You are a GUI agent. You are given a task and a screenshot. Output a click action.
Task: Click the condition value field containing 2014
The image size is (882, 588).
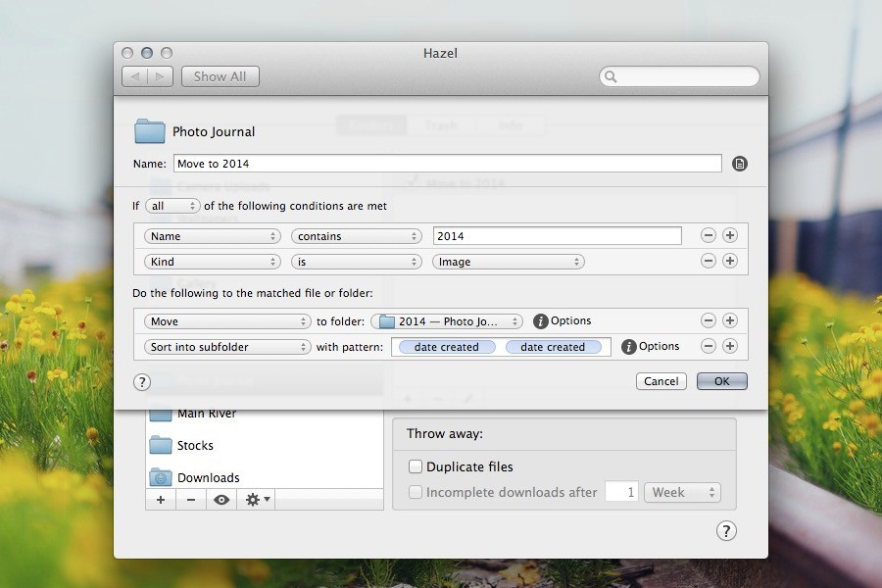[557, 236]
